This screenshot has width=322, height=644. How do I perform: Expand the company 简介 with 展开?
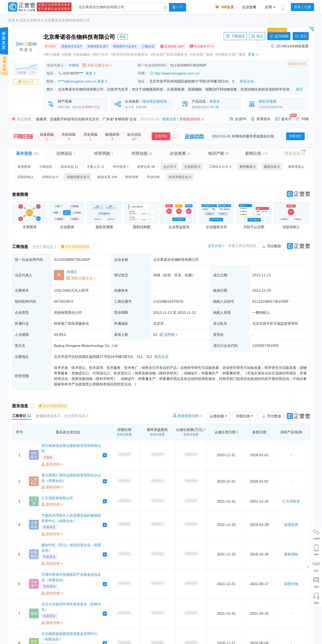299,89
